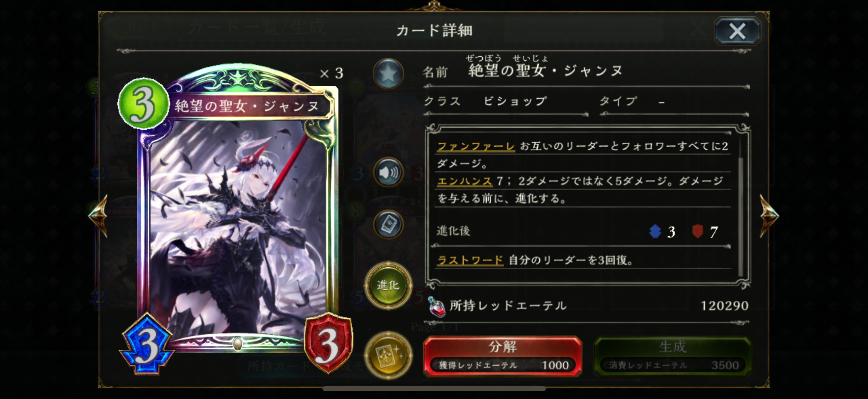Open the ファンファーレ keyword link
Screen dimensions: 868x399
point(476,147)
